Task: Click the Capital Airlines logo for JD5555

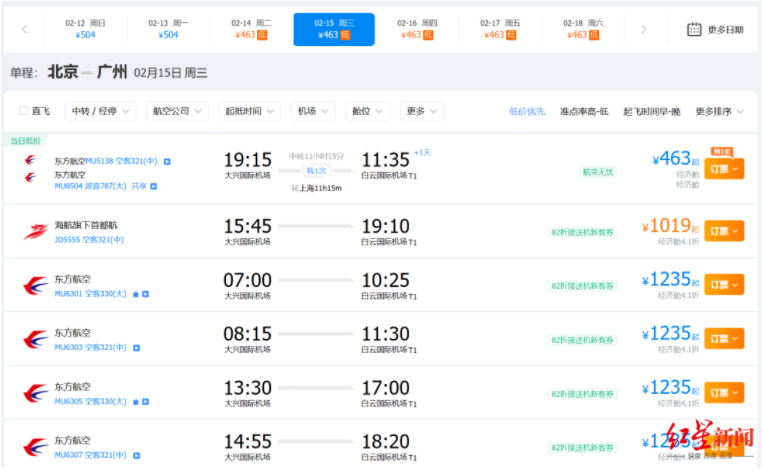Action: pyautogui.click(x=36, y=232)
